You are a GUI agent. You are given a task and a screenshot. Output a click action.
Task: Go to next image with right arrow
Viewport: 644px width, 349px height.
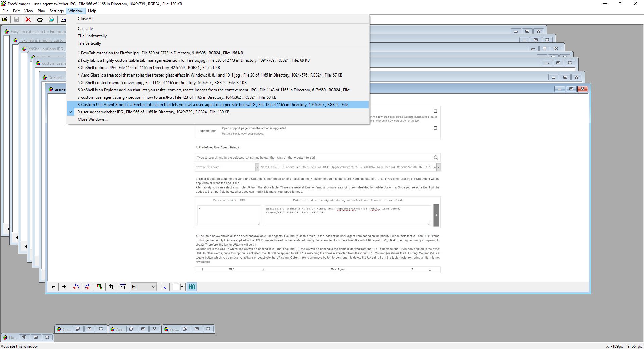(64, 287)
